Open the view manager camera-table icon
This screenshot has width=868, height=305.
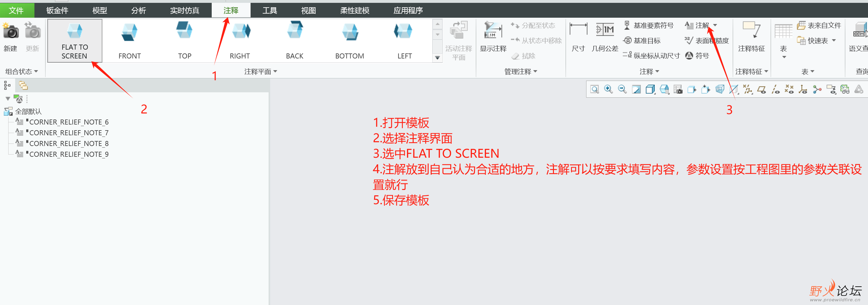click(678, 89)
